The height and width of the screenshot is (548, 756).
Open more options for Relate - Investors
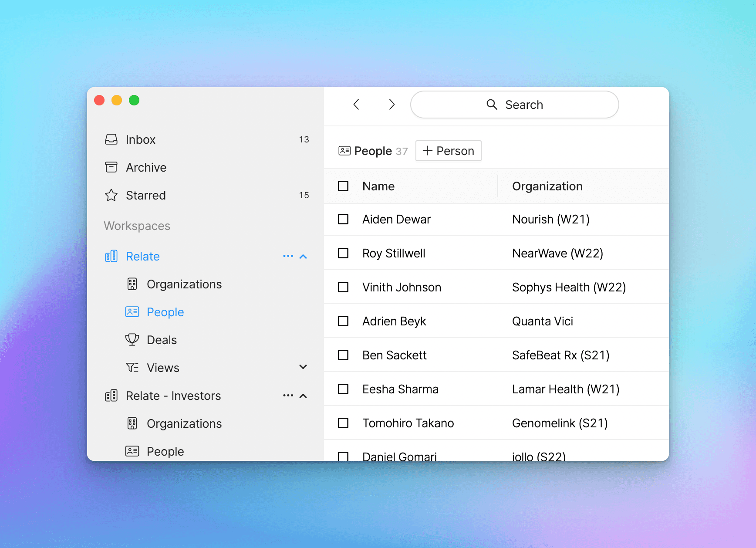288,396
